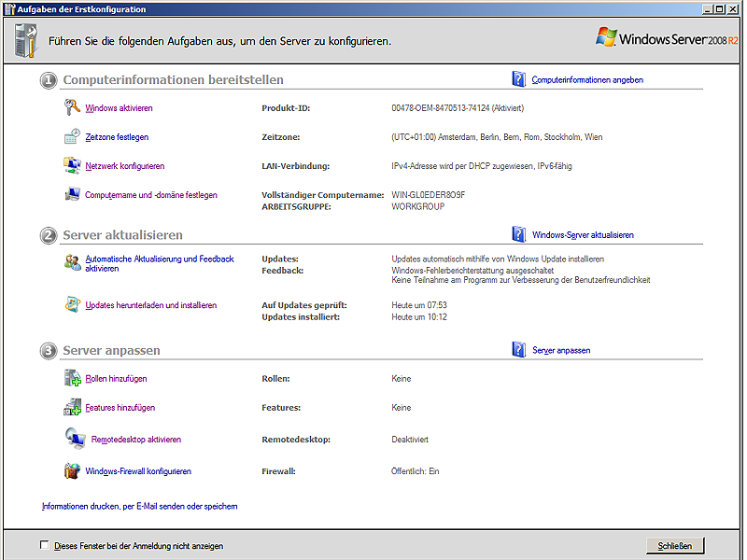
Task: Click help book icon beside Computerinformationen angeben
Action: point(519,78)
